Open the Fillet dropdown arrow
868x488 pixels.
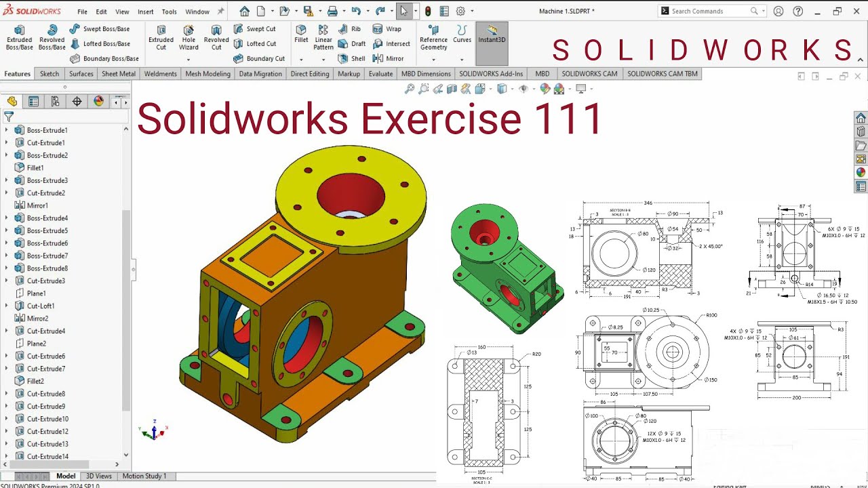click(x=301, y=59)
